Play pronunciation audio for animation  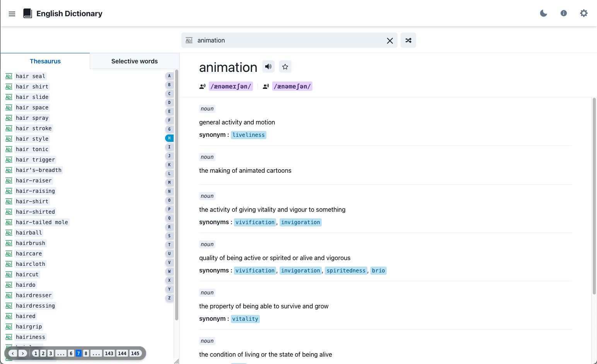[x=268, y=66]
